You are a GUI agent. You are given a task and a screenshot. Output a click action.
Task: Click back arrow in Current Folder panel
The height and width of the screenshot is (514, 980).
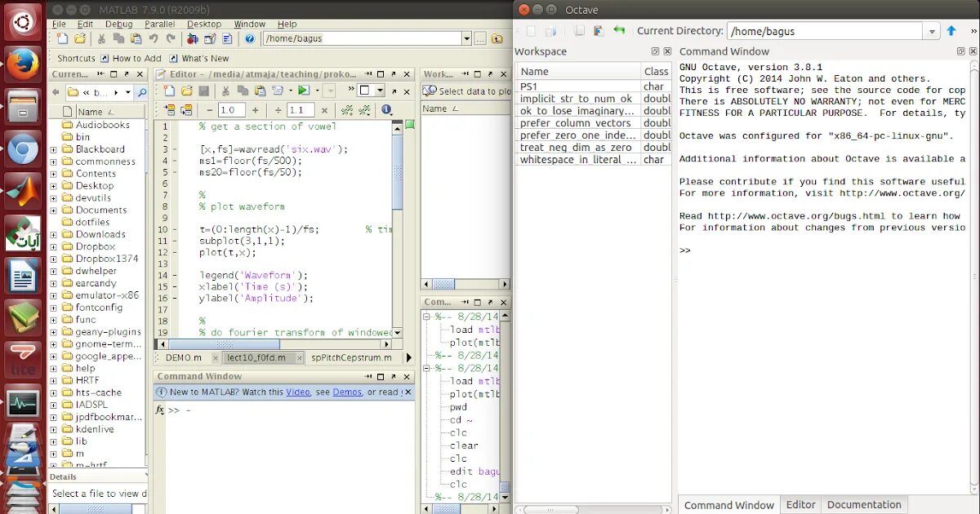[x=56, y=92]
